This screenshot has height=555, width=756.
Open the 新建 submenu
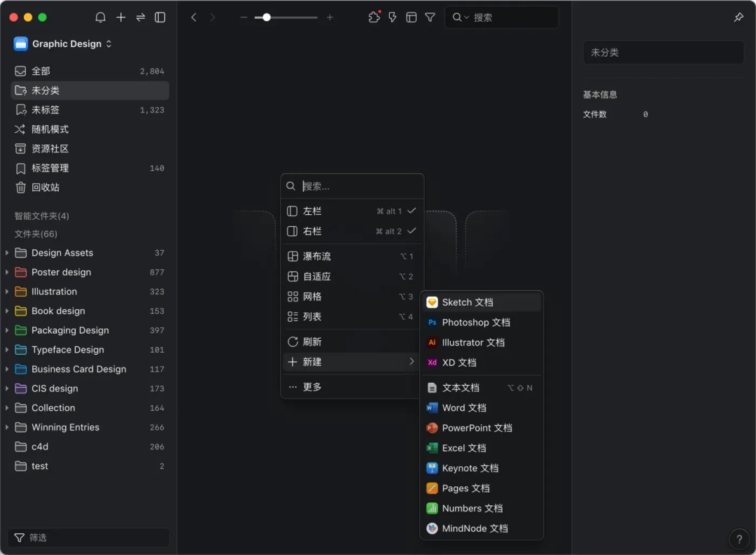pyautogui.click(x=351, y=362)
